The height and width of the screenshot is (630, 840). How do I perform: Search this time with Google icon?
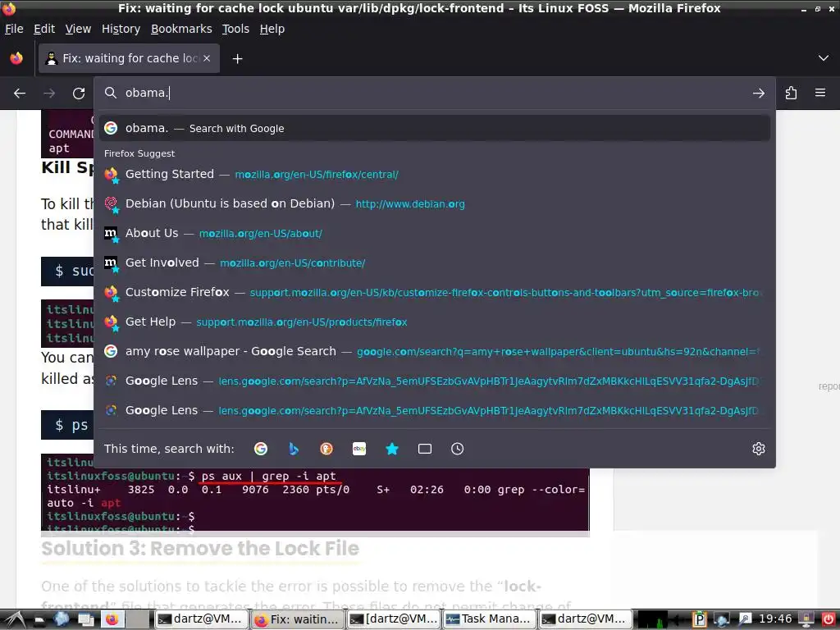[x=261, y=449]
